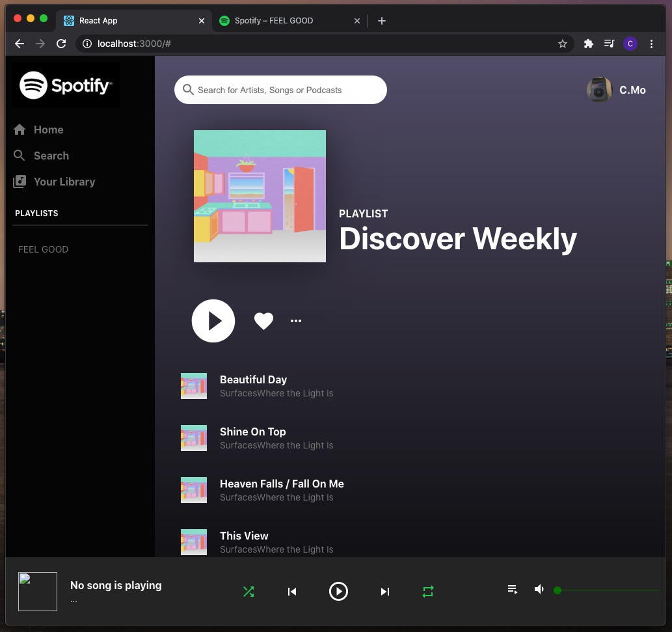Open Search from the sidebar
The width and height of the screenshot is (672, 632).
(41, 156)
